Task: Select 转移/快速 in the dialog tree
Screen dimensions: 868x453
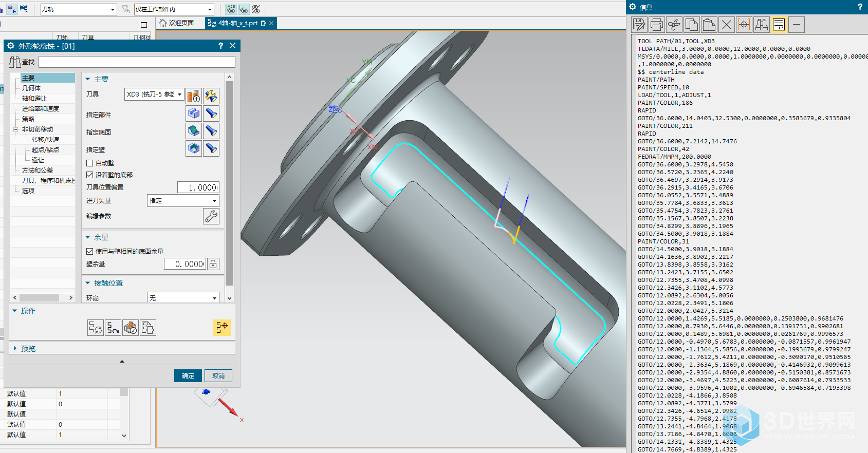Action: (45, 140)
